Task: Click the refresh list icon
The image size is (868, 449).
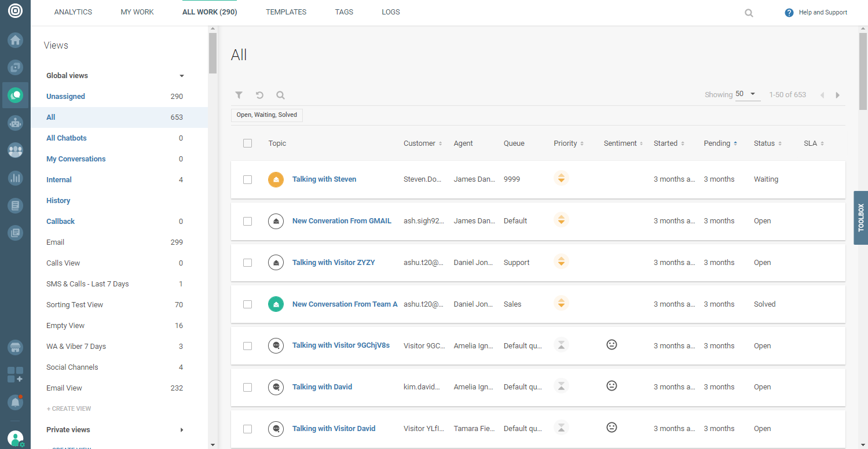Action: (x=259, y=95)
